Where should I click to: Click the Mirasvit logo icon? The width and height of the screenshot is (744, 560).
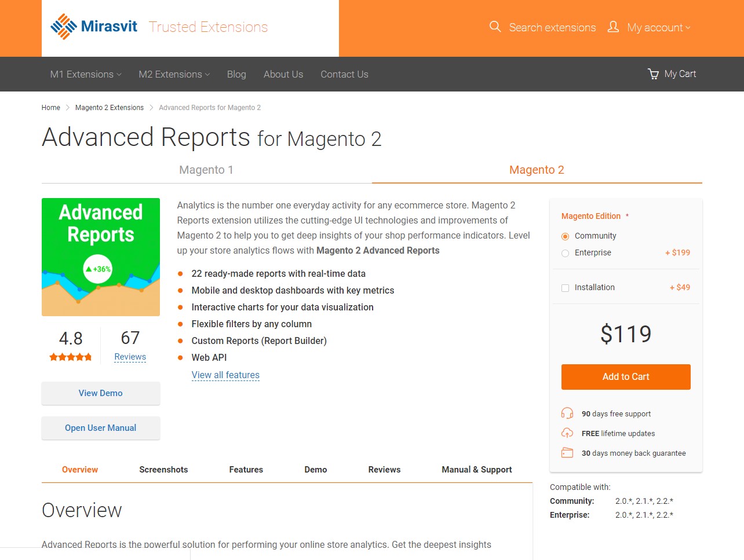click(x=64, y=27)
